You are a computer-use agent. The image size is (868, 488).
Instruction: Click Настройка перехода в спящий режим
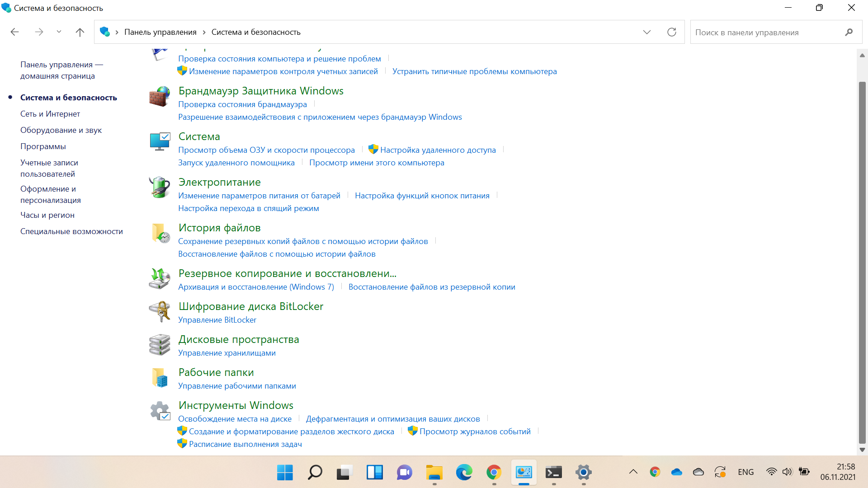(249, 208)
